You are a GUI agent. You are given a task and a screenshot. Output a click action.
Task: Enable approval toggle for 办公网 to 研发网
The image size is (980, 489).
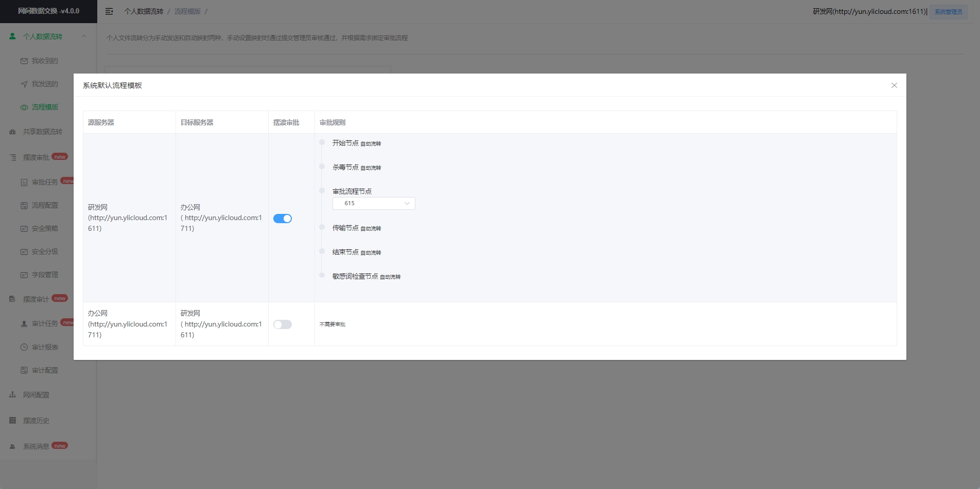[x=282, y=324]
